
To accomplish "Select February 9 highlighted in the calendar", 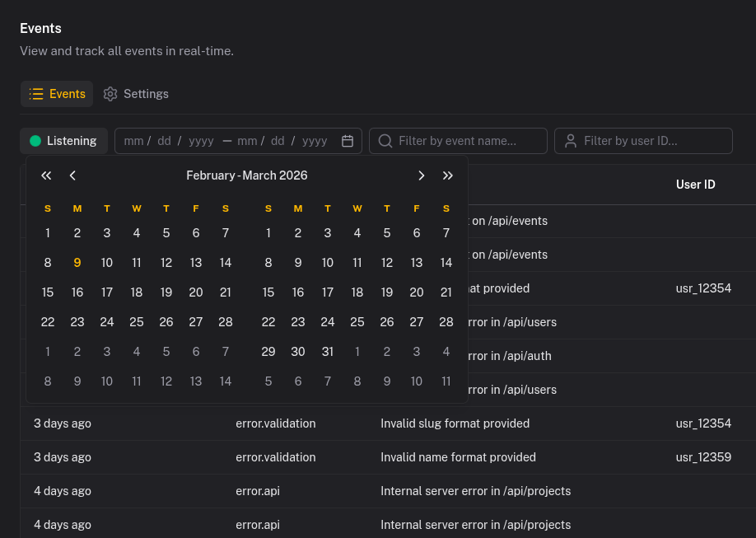I will coord(77,263).
